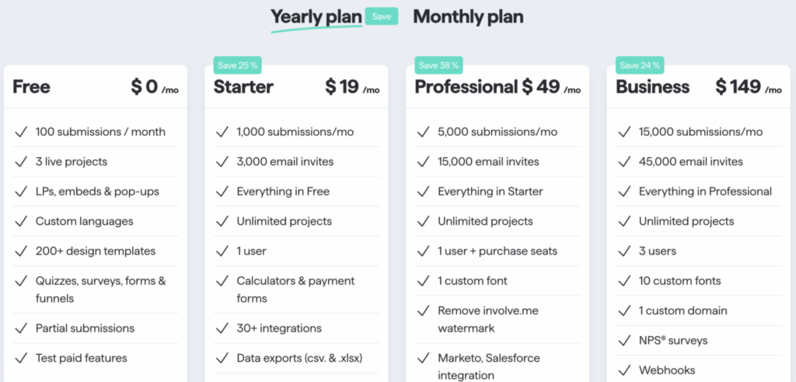This screenshot has width=796, height=382.
Task: Select the Professional plan heading
Action: coord(465,87)
